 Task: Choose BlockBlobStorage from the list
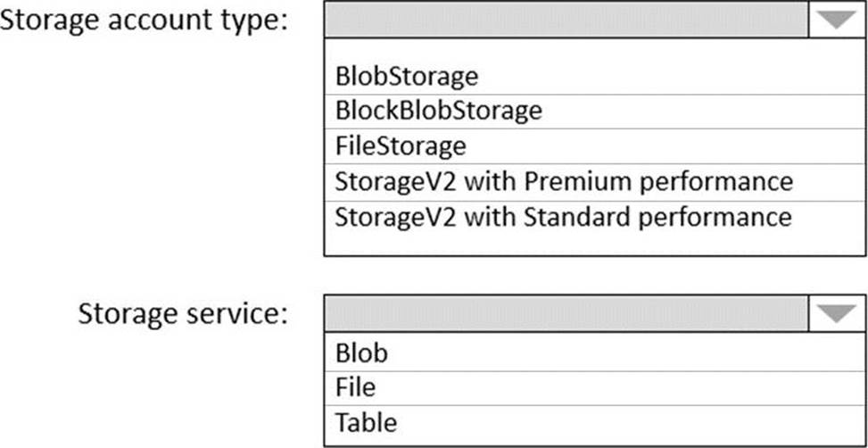point(438,111)
